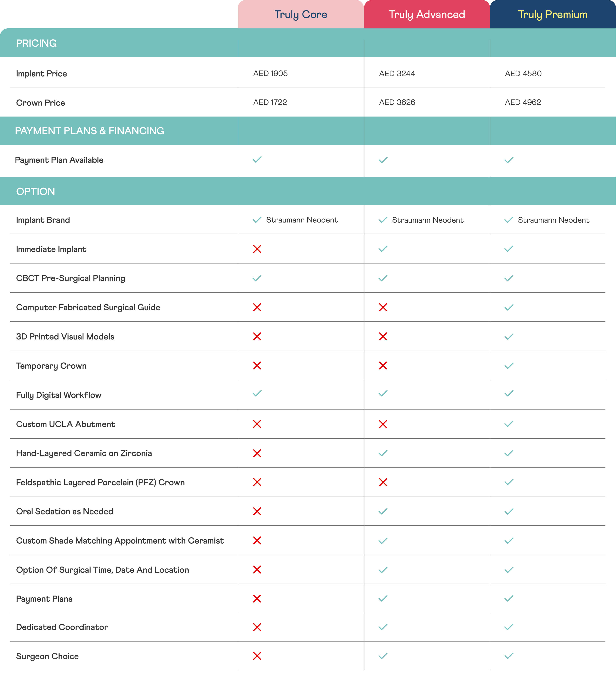
Task: Select the Truly Advanced plan tab
Action: [427, 15]
